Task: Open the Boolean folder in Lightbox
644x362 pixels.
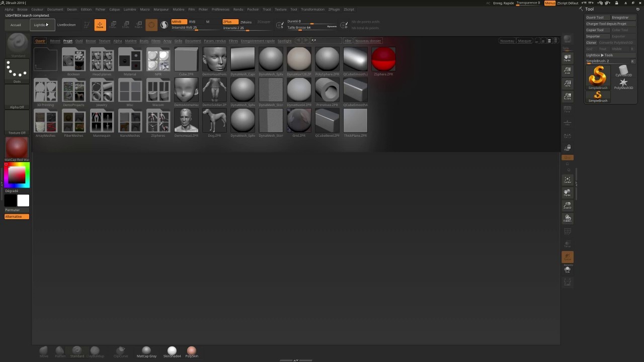Action: click(x=73, y=61)
